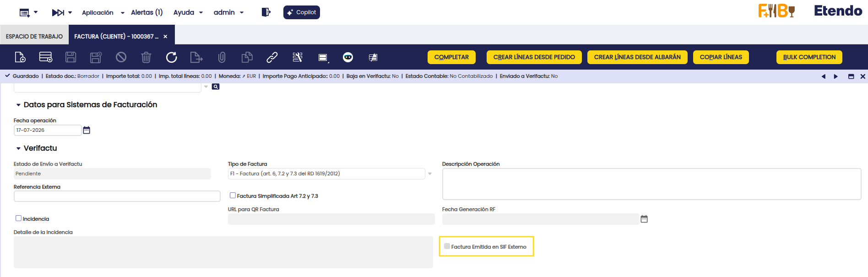Refresh the invoice with circular arrow
Screen dimensions: 868x277
171,57
